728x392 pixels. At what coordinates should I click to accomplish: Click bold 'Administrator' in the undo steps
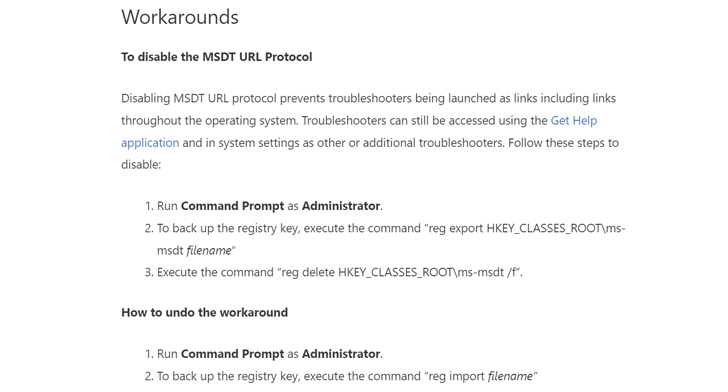click(341, 354)
